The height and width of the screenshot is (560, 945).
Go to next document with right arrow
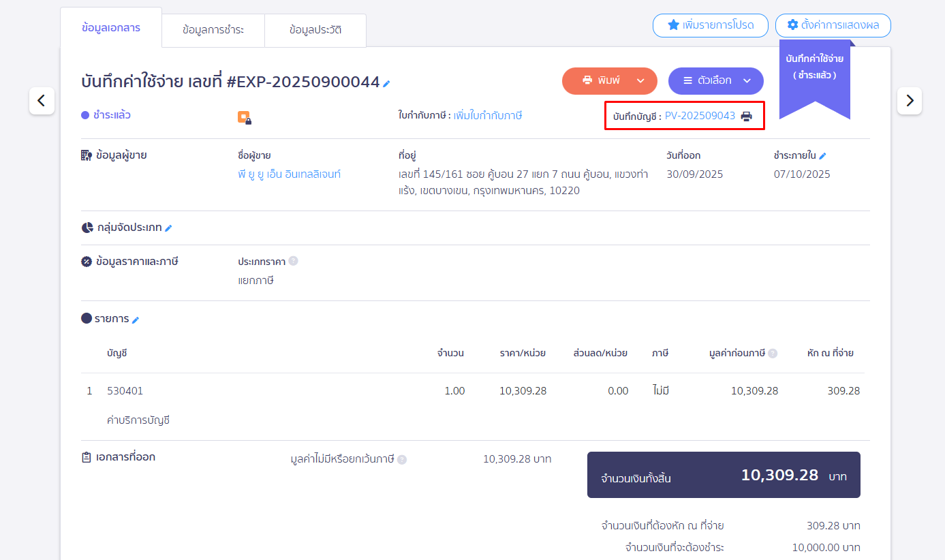[909, 101]
